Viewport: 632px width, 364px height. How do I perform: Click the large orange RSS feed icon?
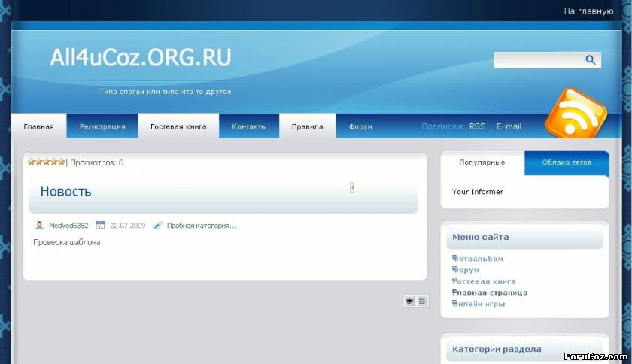[575, 114]
